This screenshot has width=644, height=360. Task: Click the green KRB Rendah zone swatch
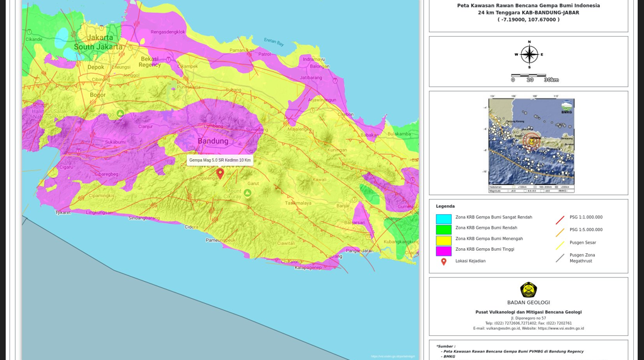coord(443,229)
